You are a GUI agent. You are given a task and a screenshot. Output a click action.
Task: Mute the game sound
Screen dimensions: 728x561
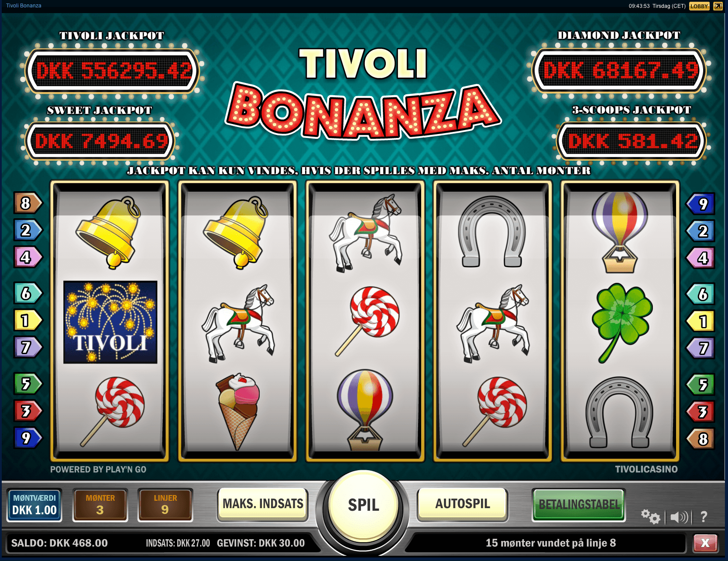679,517
